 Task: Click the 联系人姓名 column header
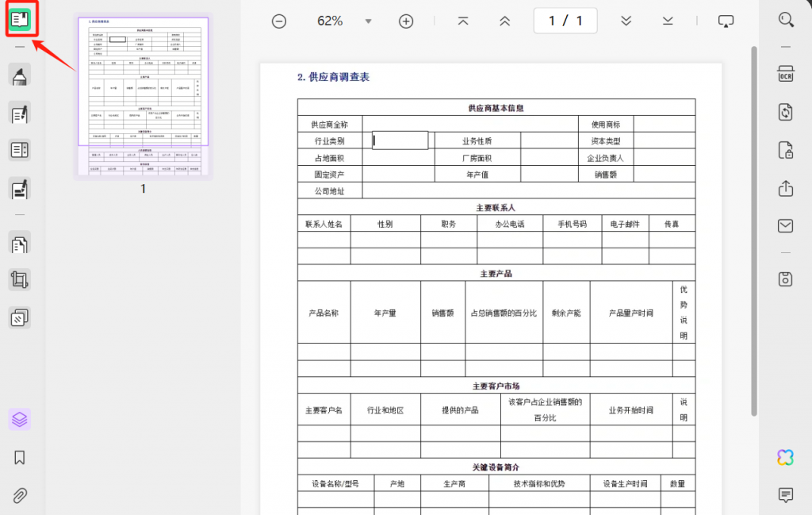pyautogui.click(x=324, y=224)
